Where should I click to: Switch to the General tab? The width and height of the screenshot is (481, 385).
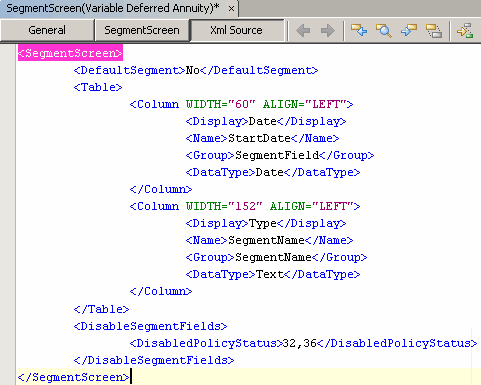pyautogui.click(x=47, y=30)
